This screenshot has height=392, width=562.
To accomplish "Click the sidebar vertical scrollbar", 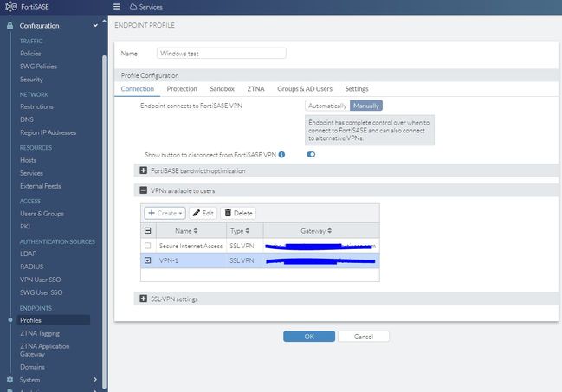I will tap(104, 222).
